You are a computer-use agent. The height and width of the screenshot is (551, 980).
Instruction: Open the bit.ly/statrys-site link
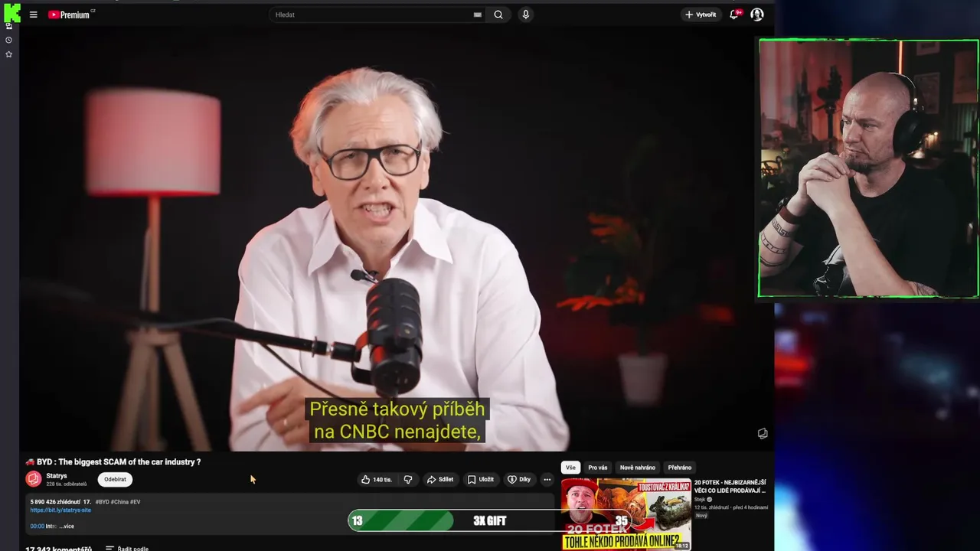pyautogui.click(x=60, y=510)
